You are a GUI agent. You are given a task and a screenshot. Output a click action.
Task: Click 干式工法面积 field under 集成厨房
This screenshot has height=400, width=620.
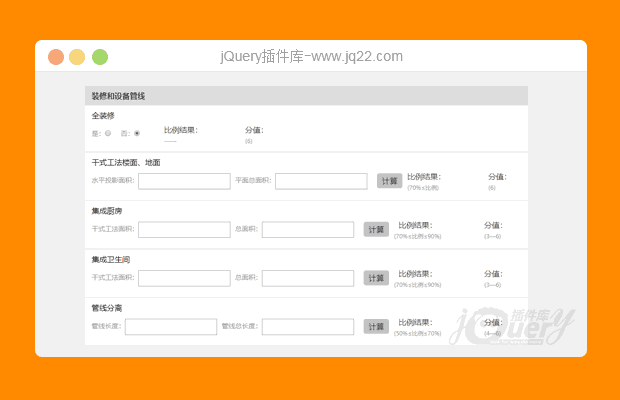click(184, 229)
